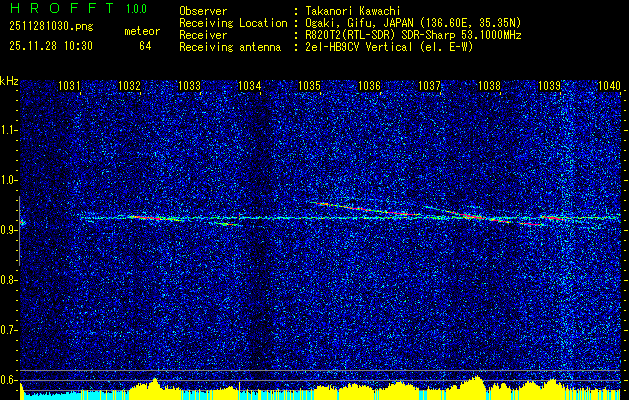Screen dimensions: 629x400
Task: Click frequency label 0.9
Action: click(8, 230)
